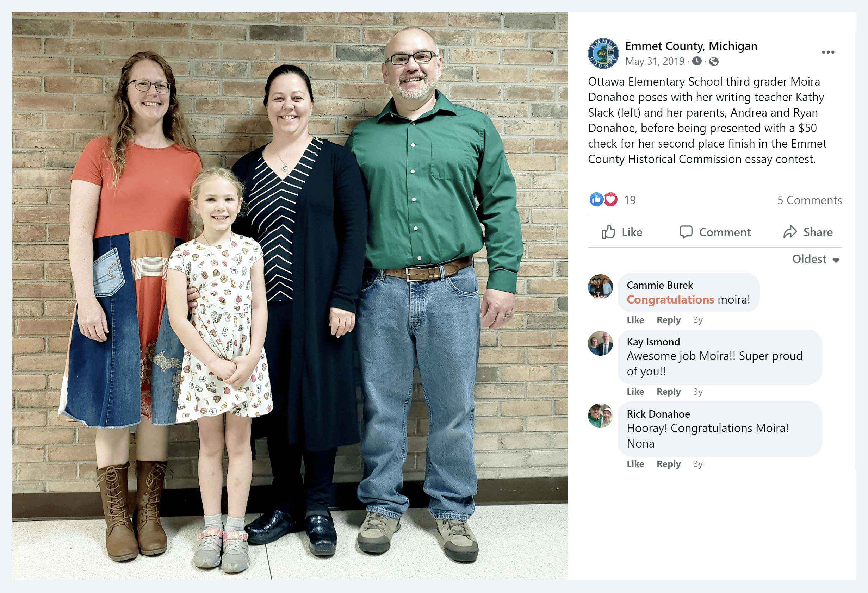
Task: Click the Comment action button
Action: (714, 232)
